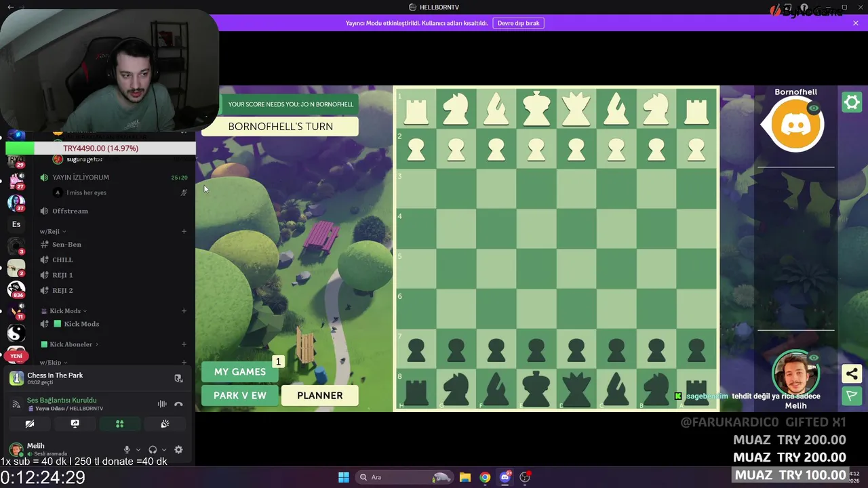Join the CHILL voice channel

click(x=62, y=260)
